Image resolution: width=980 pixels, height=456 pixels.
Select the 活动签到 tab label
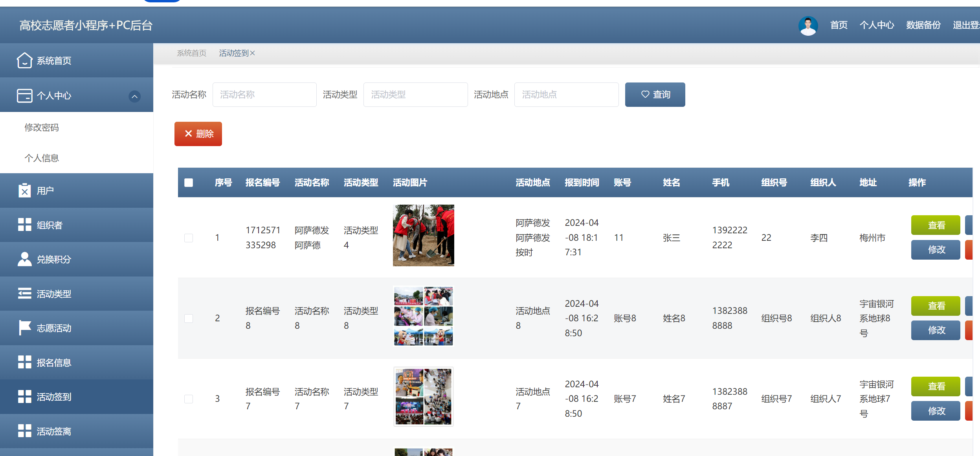(x=234, y=53)
